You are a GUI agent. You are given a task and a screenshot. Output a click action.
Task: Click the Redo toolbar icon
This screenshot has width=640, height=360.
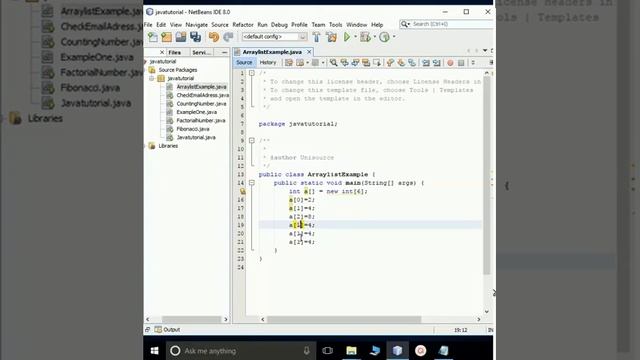pos(228,37)
